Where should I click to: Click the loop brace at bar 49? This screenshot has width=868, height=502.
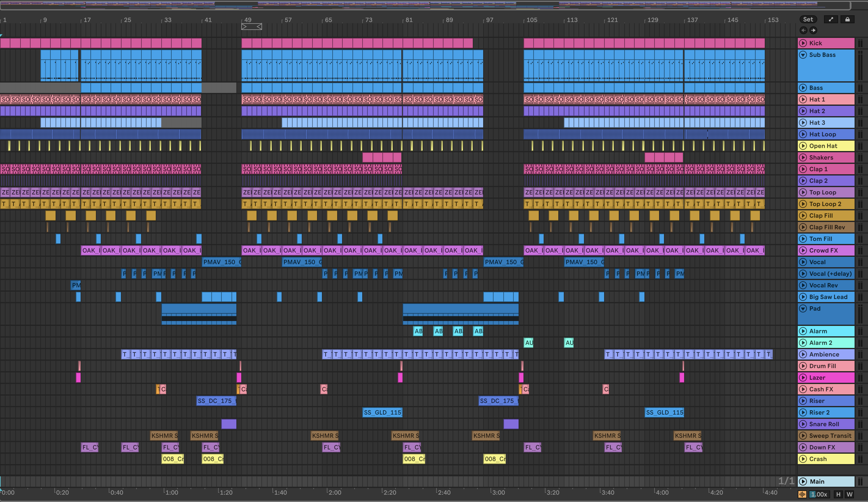click(251, 27)
